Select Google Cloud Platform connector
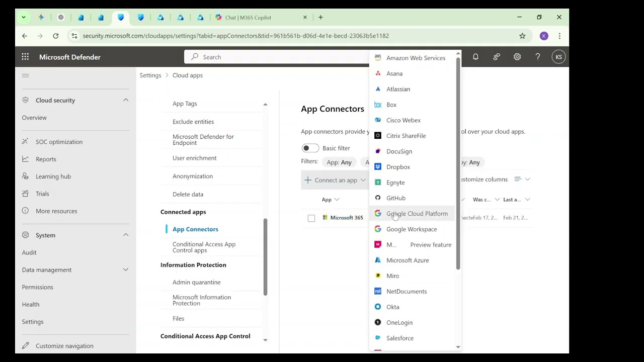Screen dimensions: 644x362 (412, 214)
